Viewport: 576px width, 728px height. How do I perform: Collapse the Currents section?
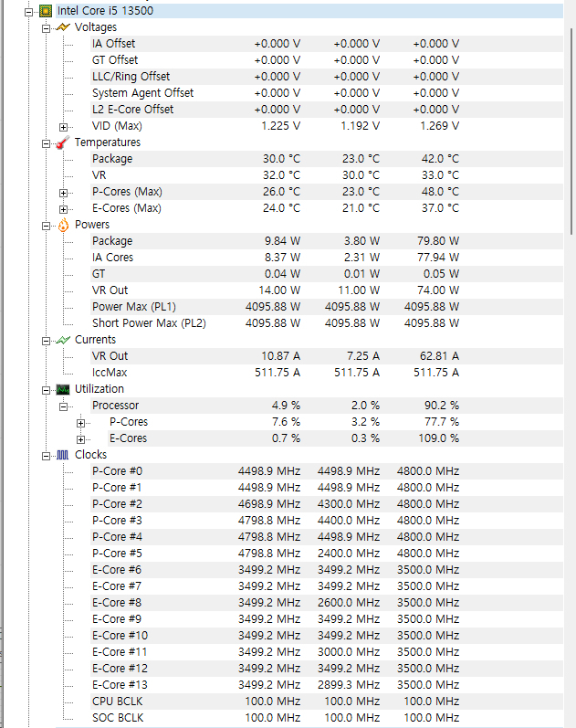pyautogui.click(x=46, y=342)
